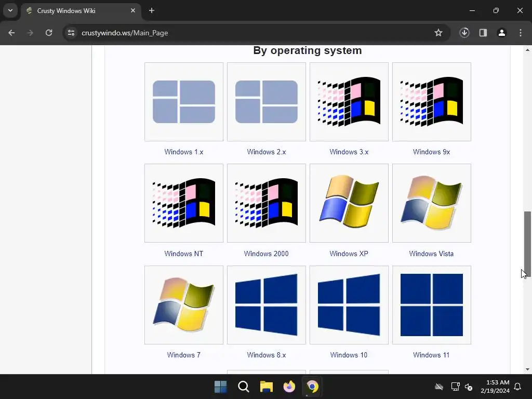Open the Windows 7 logo thumbnail
The image size is (532, 399).
(x=183, y=305)
